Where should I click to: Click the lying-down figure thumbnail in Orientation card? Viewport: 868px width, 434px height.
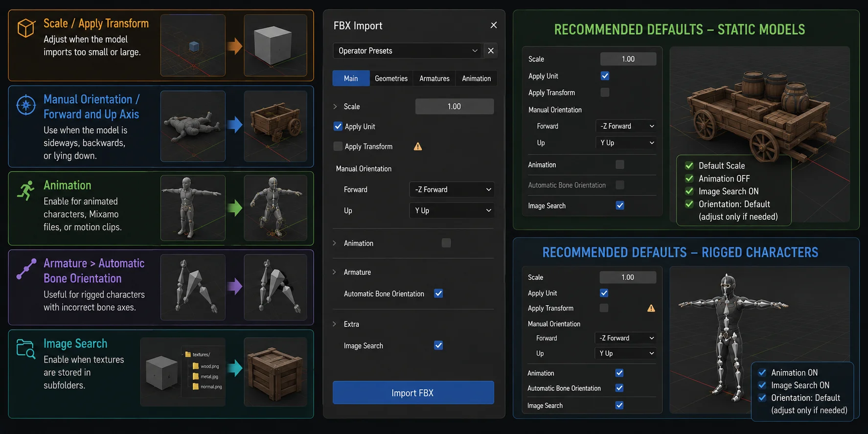point(193,126)
